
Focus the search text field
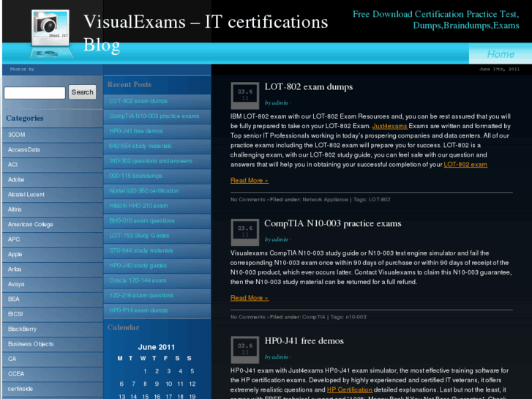(x=34, y=93)
